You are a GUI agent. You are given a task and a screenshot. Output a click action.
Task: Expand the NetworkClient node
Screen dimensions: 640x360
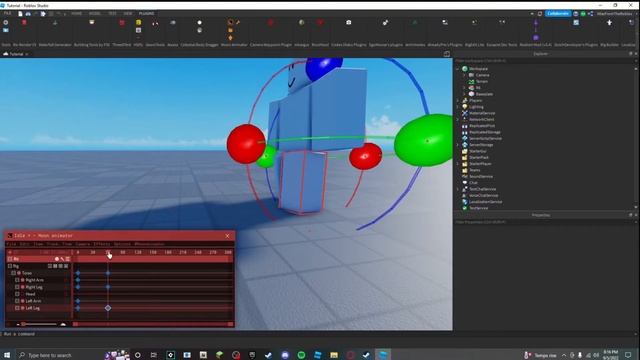tap(458, 119)
